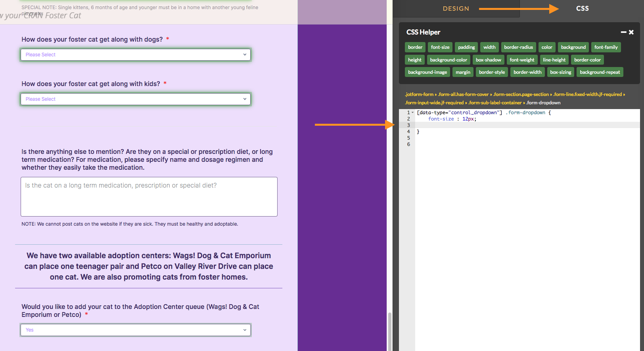Insert the background-color property

click(x=448, y=60)
